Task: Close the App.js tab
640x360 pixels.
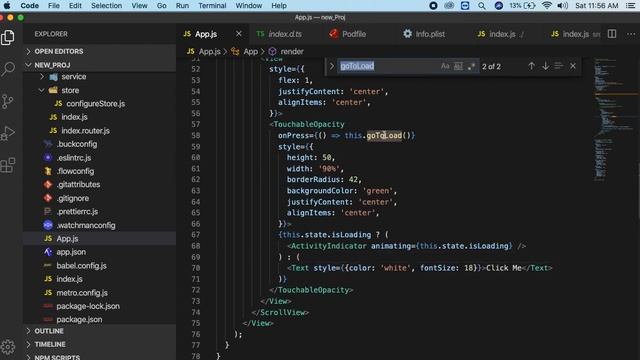Action: pos(239,34)
